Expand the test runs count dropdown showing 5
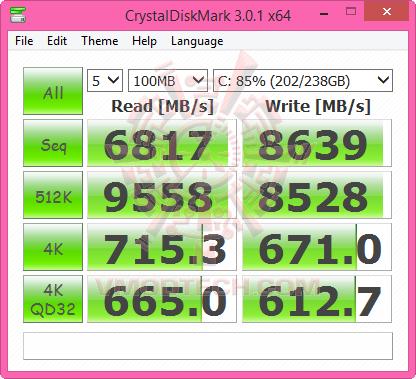The image size is (416, 379). 105,80
